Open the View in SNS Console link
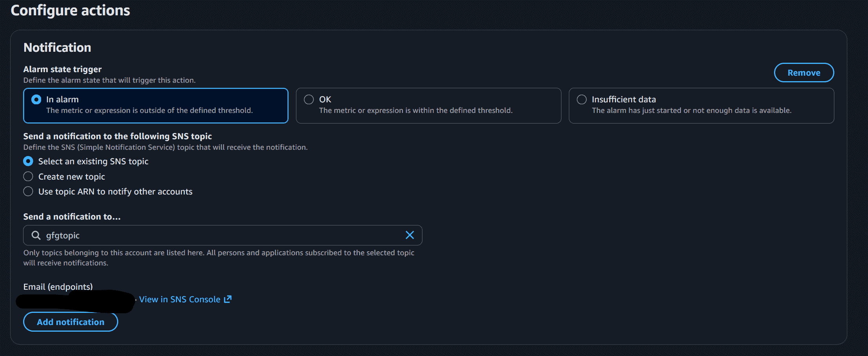This screenshot has height=356, width=868. coord(180,299)
